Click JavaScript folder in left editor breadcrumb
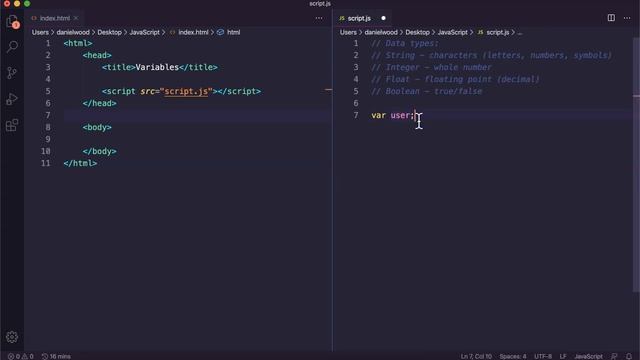Screen dimensions: 640x360 pos(144,32)
